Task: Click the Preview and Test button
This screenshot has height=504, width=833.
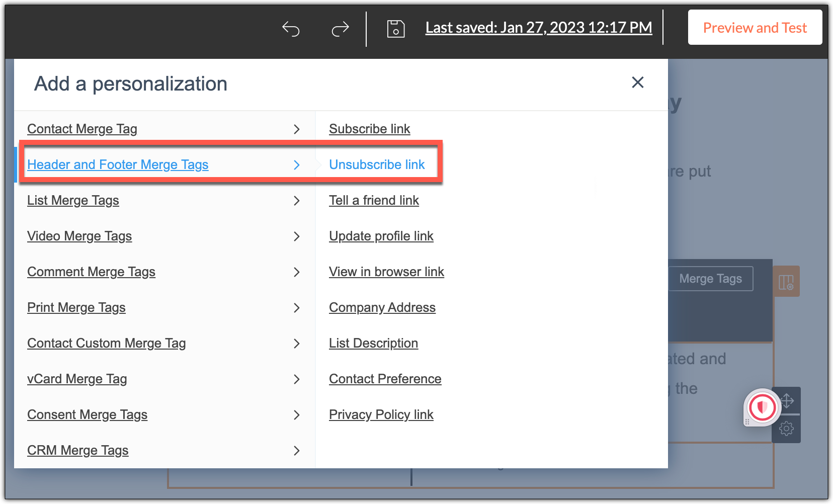Action: click(x=755, y=28)
